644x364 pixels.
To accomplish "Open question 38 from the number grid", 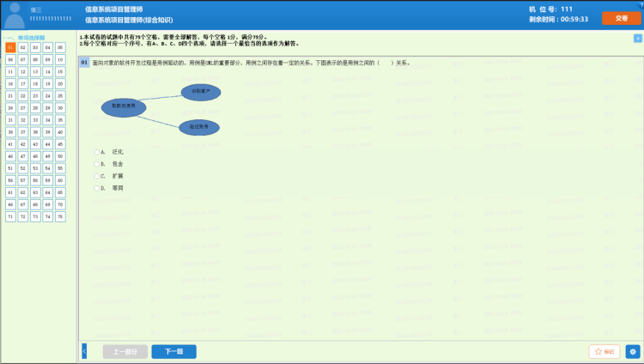I will pos(35,132).
